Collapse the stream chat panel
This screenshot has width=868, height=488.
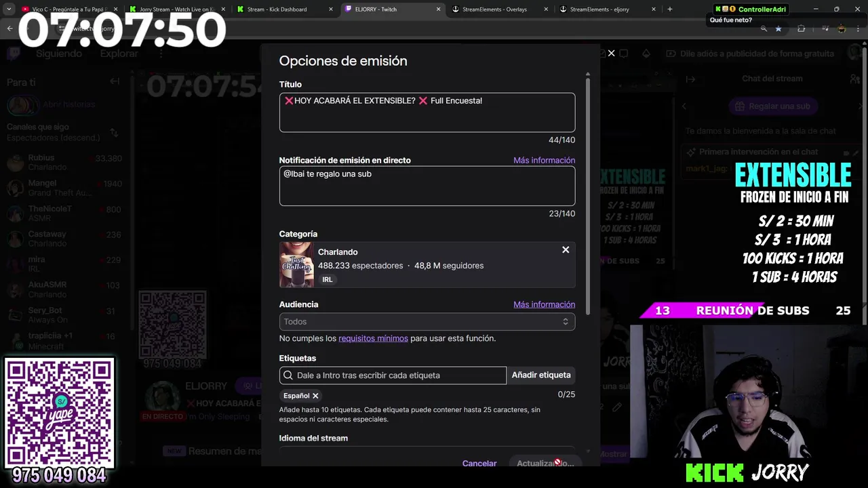coord(690,79)
